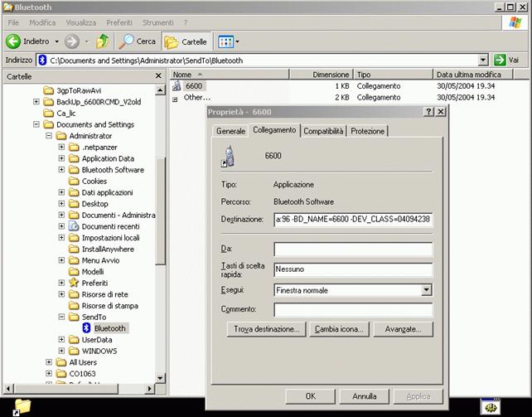Viewport: 532px width, 417px height.
Task: Confirm with OK button
Action: tap(310, 396)
